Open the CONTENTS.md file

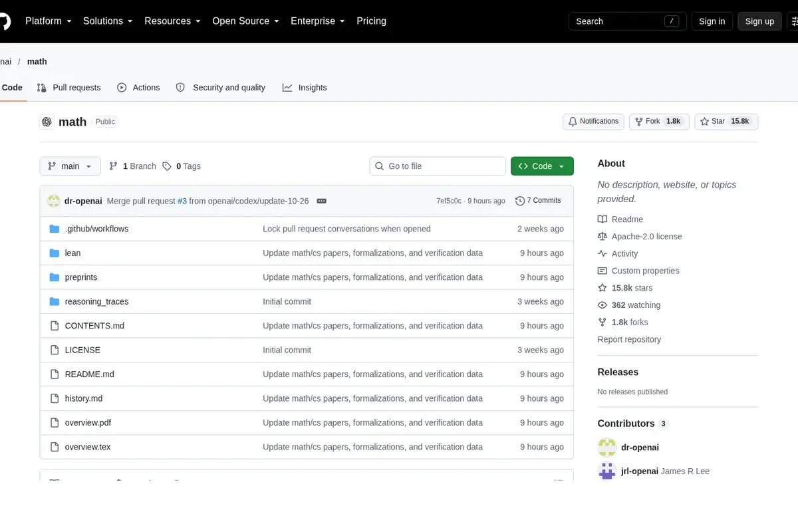tap(94, 326)
